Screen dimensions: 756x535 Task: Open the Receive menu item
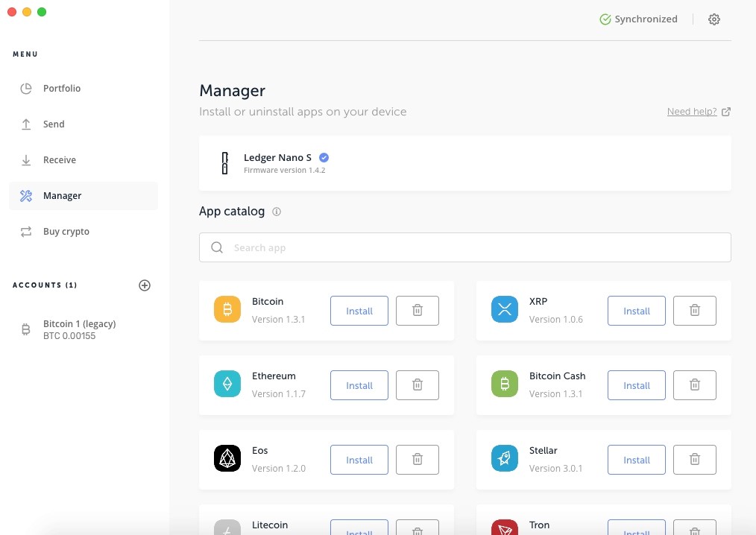pyautogui.click(x=83, y=160)
